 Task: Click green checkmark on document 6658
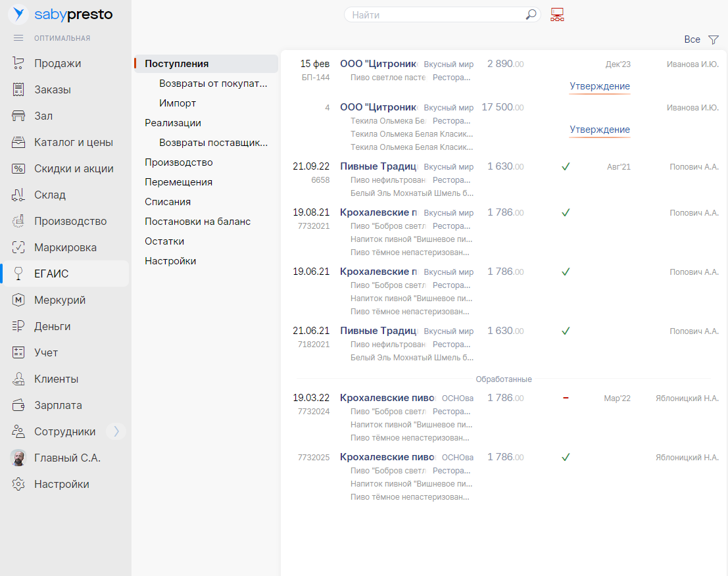point(565,167)
